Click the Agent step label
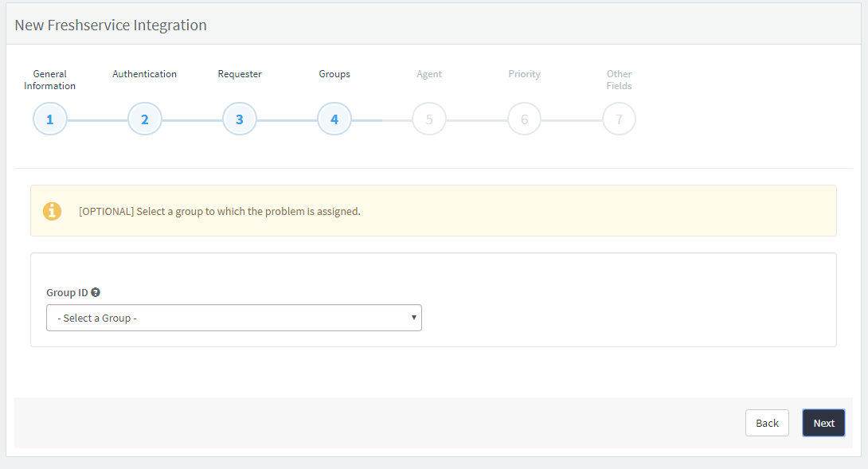The height and width of the screenshot is (469, 868). coord(429,73)
